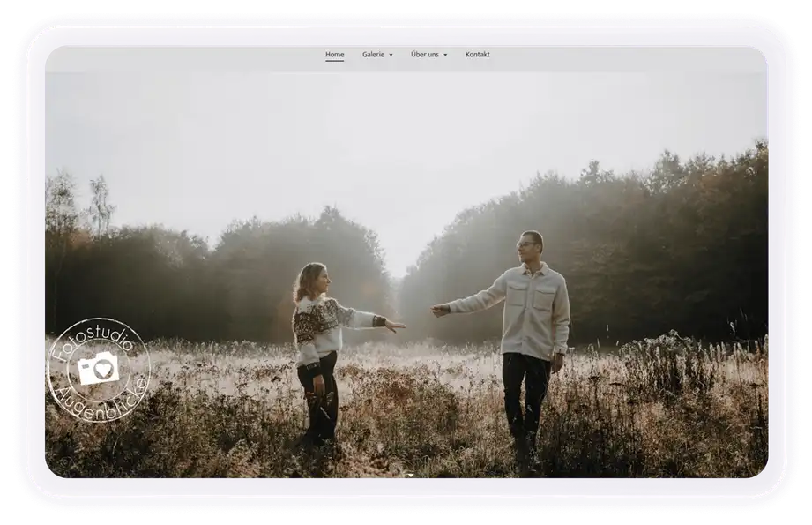
Task: Expand the Galerie dropdown arrow
Action: tap(391, 56)
